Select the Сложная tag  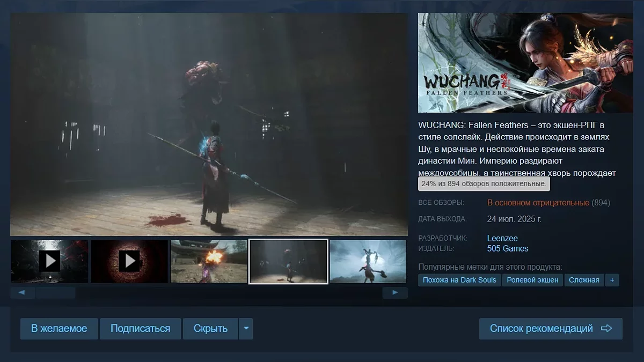click(x=584, y=280)
